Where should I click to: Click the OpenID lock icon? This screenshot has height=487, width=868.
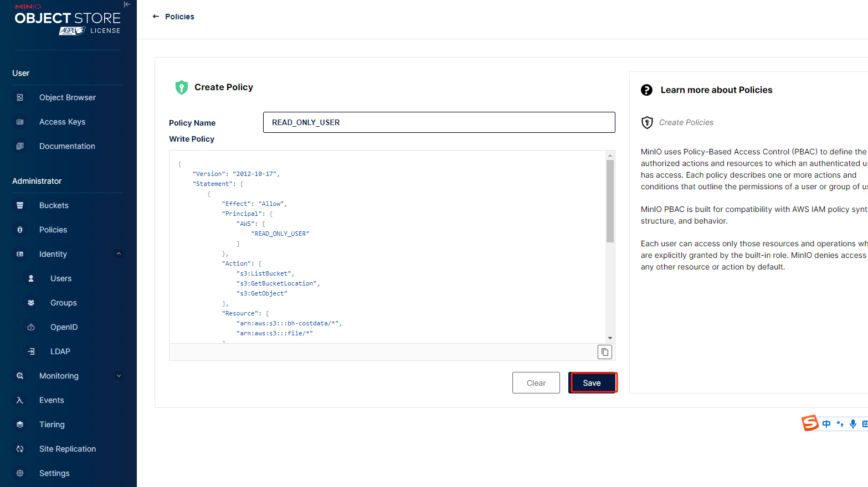point(31,327)
